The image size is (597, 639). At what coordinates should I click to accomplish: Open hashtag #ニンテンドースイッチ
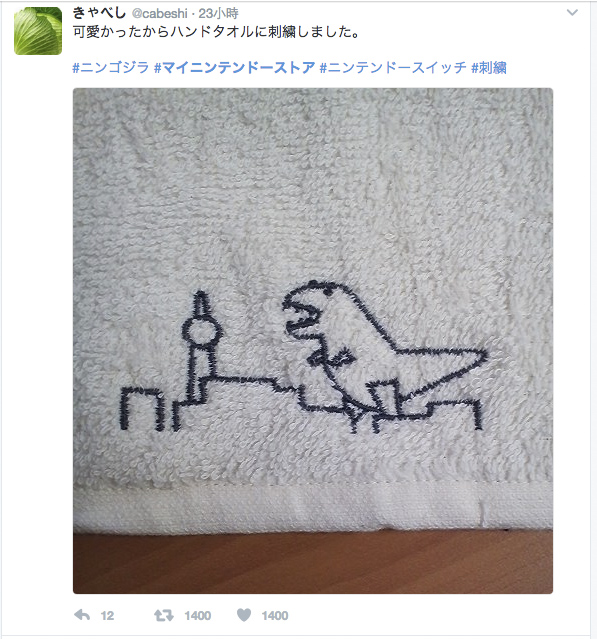click(393, 67)
